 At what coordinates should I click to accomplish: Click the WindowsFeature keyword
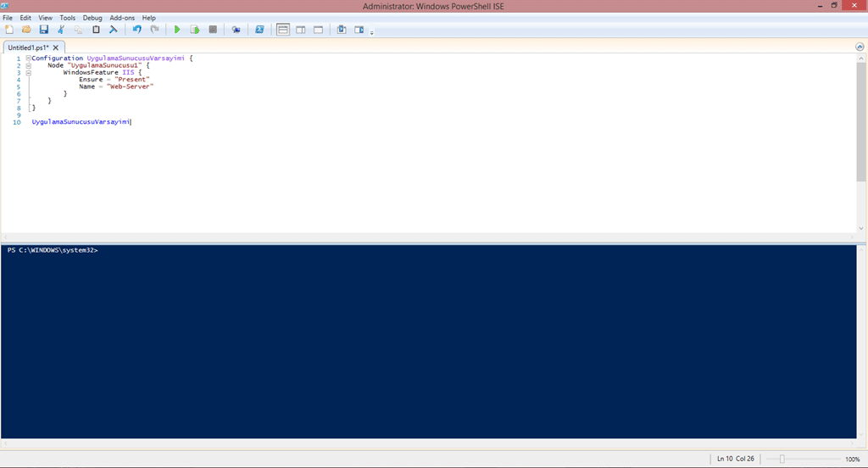click(x=90, y=73)
